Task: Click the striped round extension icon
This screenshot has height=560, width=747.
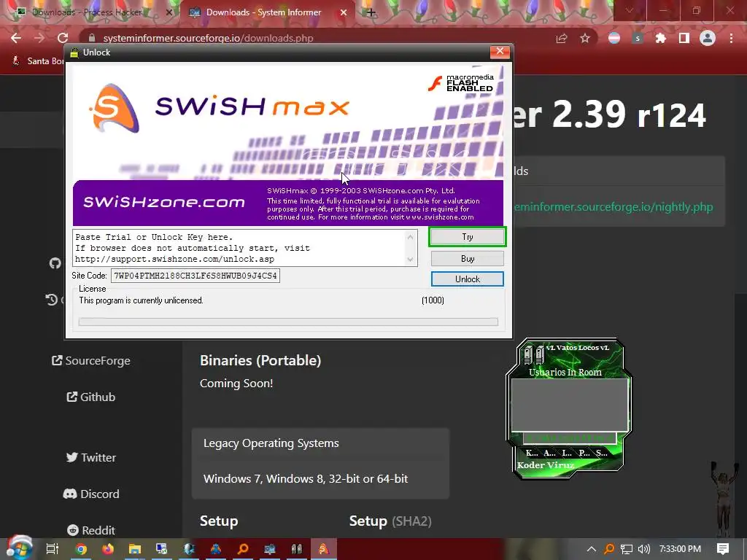Action: [x=614, y=38]
